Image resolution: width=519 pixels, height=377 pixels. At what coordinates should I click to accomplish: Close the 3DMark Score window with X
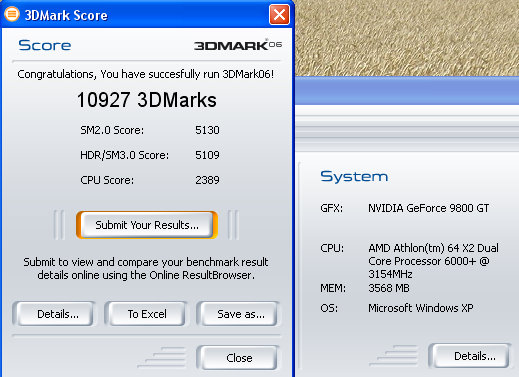[279, 14]
